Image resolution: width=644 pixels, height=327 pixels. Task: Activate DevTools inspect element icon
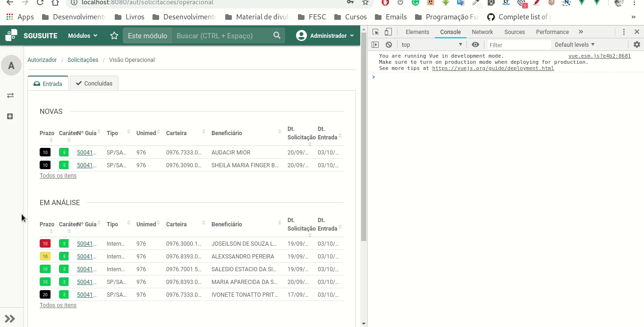point(375,32)
